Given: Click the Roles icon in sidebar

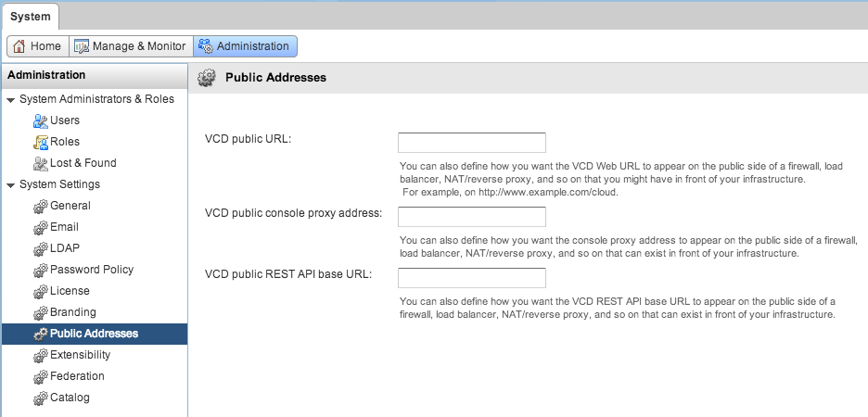Looking at the screenshot, I should pos(40,142).
